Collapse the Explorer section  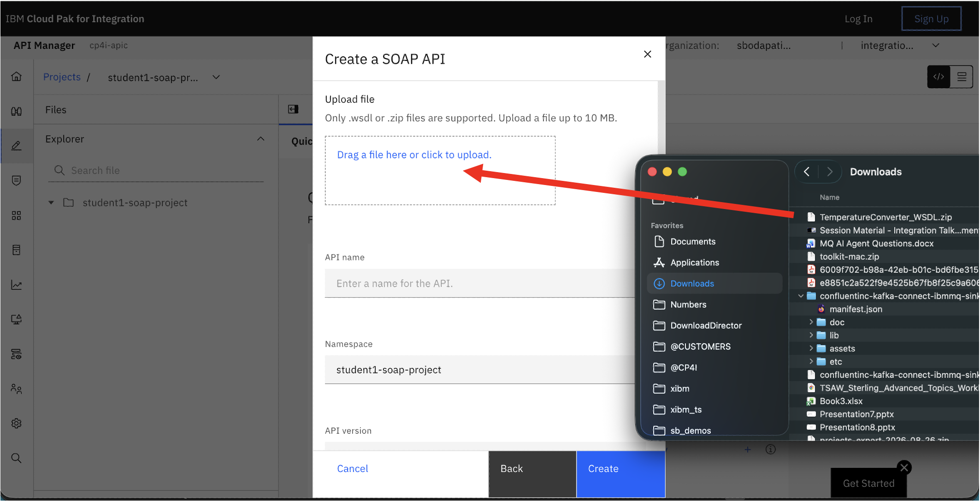pyautogui.click(x=261, y=139)
